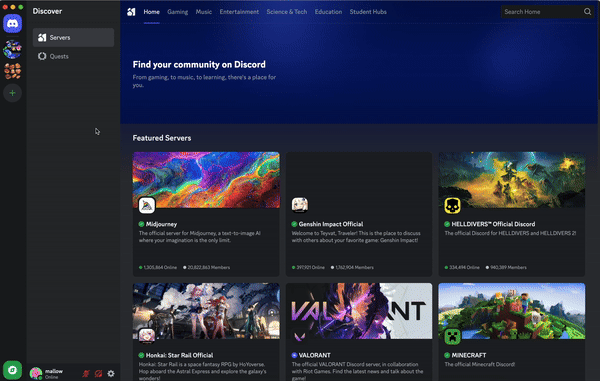Click the Midjourney description text
Viewport: 600px width, 381px height.
[200, 237]
